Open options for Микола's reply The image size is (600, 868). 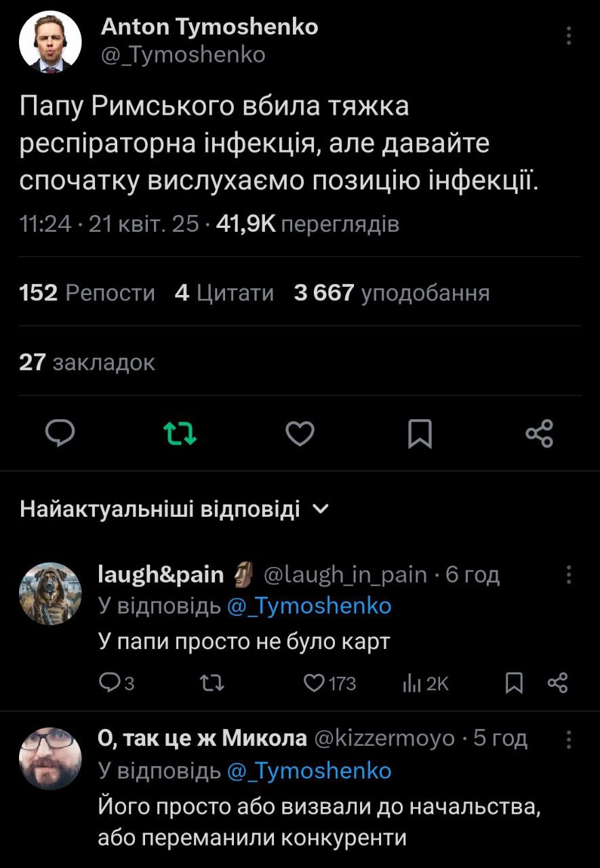pos(568,738)
